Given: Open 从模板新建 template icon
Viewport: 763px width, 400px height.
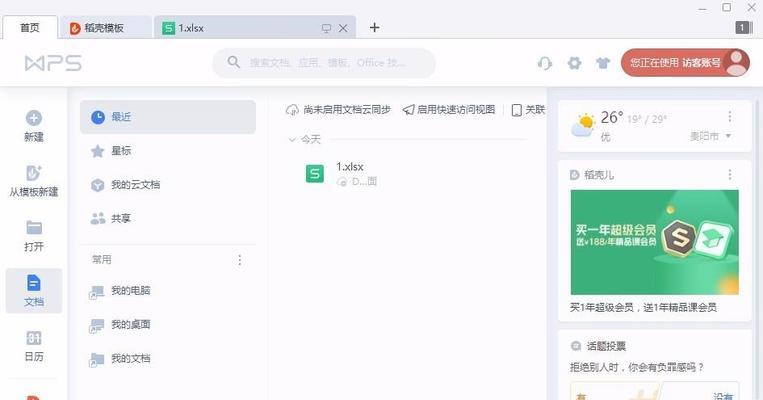Looking at the screenshot, I should [34, 173].
